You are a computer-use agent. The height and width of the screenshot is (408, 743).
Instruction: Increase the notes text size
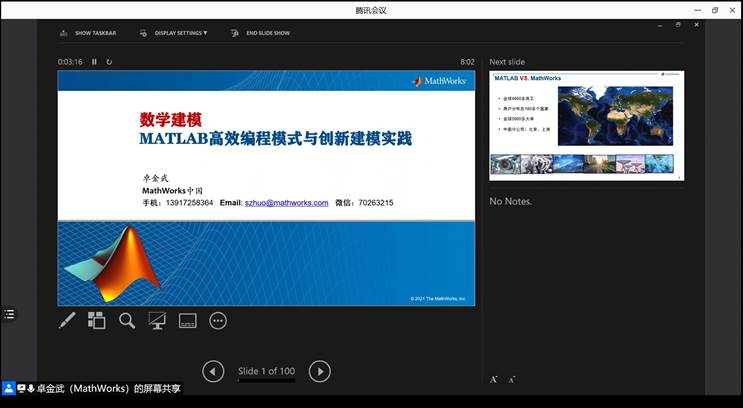click(x=494, y=380)
